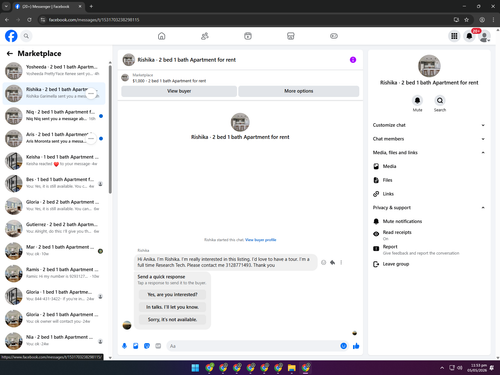Reload the page in browser
Viewport: 500px width, 375px height.
[29, 20]
